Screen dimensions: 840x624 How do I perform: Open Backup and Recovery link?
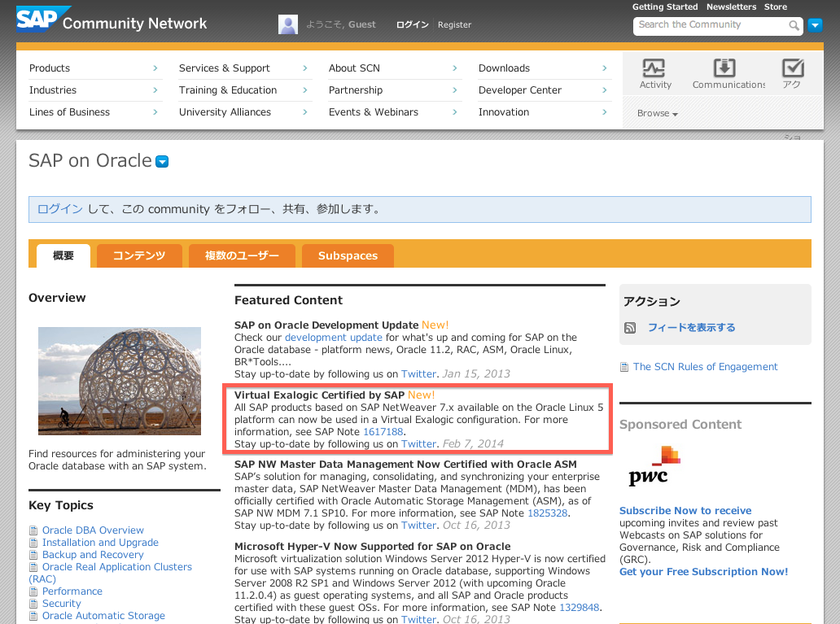coord(93,555)
